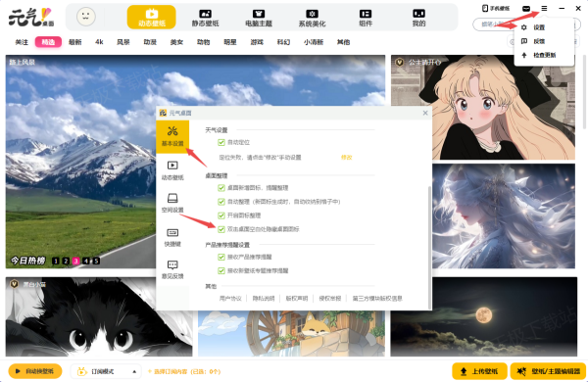Click the 上传壁纸 button
Screen dimensions: 588x382
click(x=479, y=371)
